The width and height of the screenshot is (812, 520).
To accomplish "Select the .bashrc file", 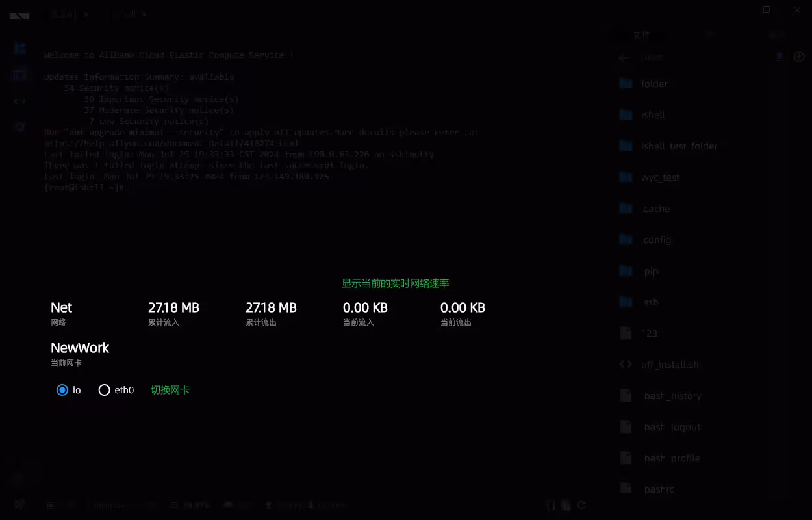I will click(x=657, y=489).
